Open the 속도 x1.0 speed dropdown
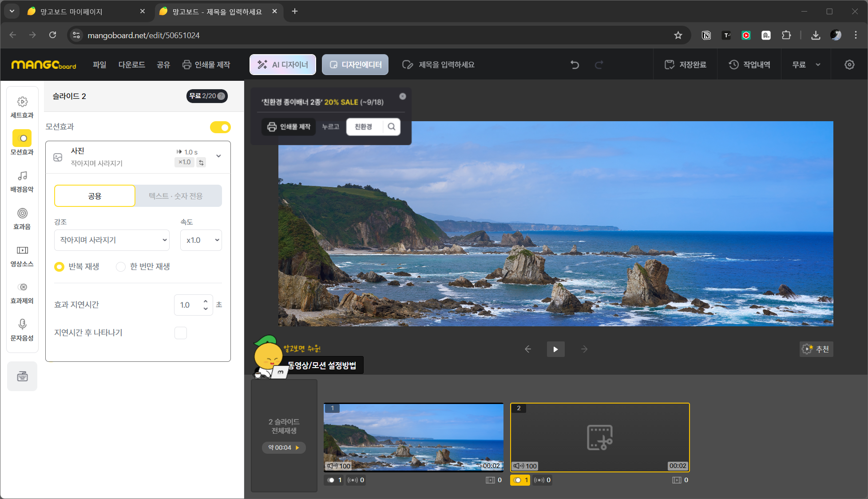 pyautogui.click(x=201, y=240)
